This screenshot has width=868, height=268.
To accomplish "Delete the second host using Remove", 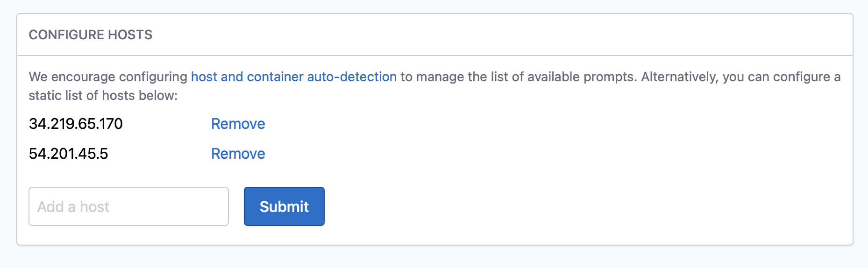I will click(x=238, y=154).
